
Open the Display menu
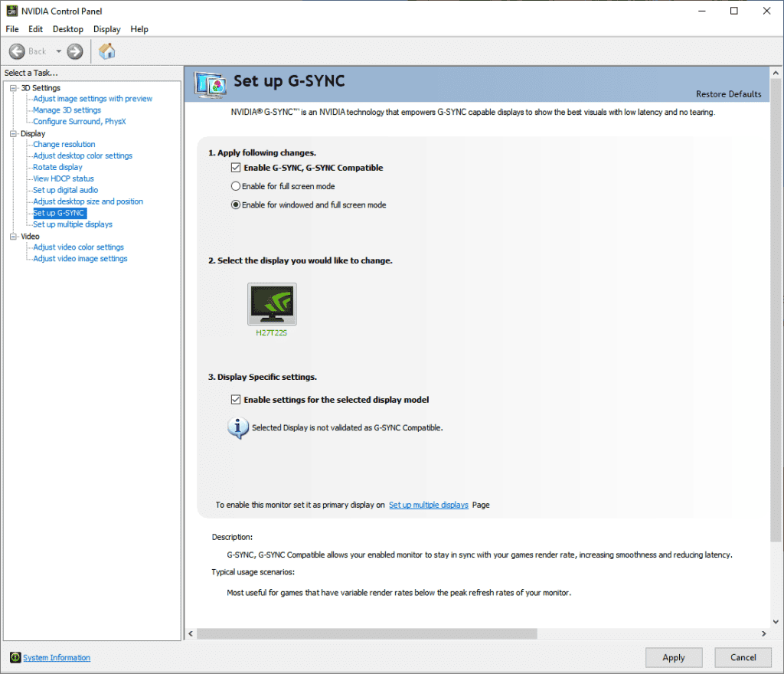point(106,29)
